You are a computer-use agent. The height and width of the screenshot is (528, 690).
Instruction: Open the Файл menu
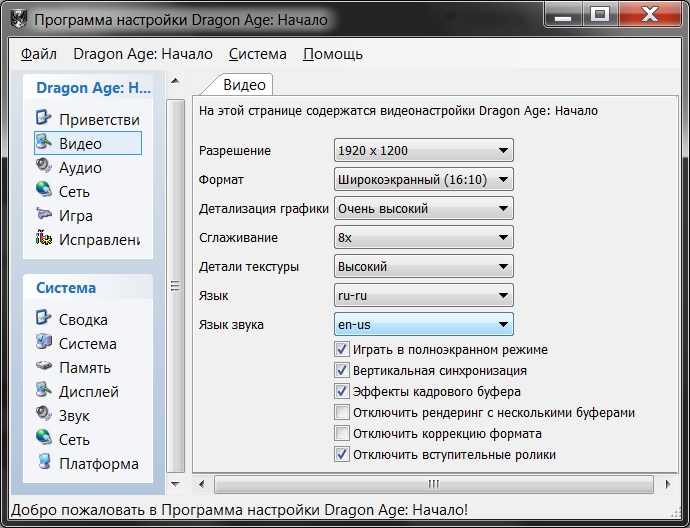(39, 54)
